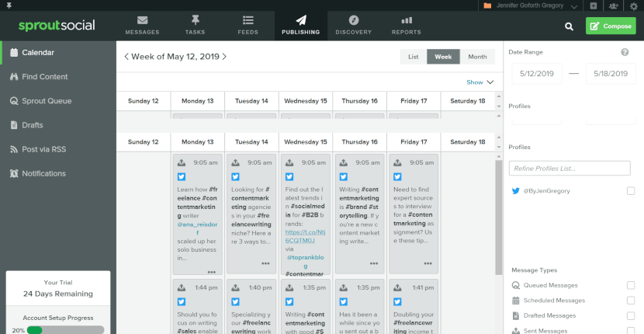The height and width of the screenshot is (334, 644).
Task: Click the Twitter icon on Monday 9:05 am post
Action: [181, 177]
